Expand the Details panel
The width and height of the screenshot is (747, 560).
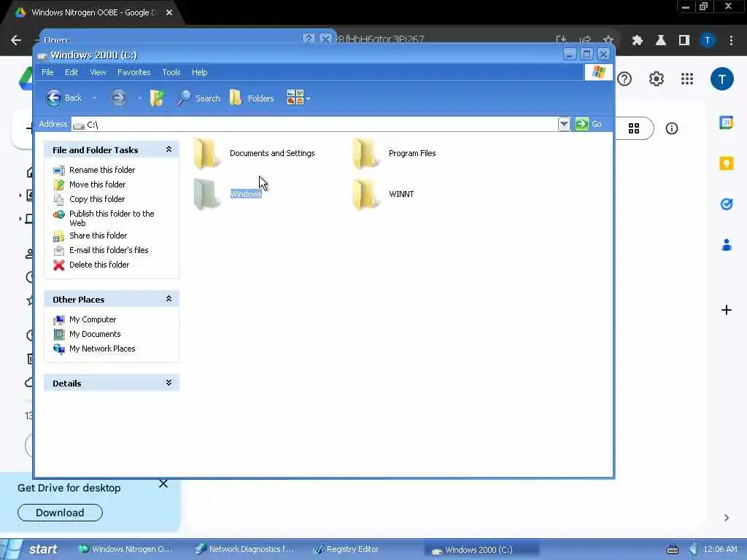[x=169, y=383]
